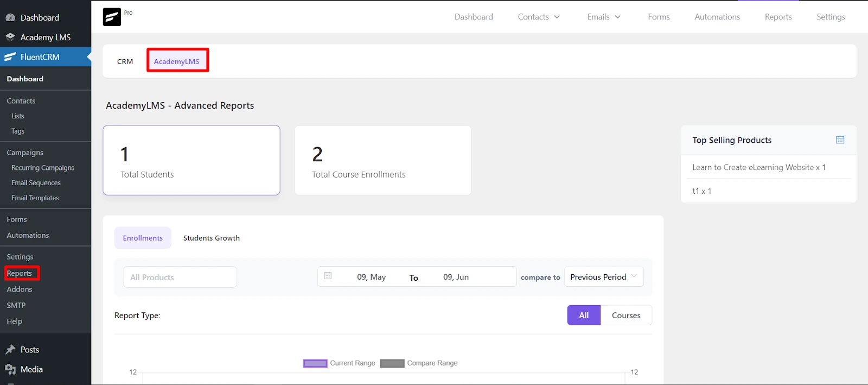
Task: Click the Academy LMS graduation cap icon
Action: [10, 37]
